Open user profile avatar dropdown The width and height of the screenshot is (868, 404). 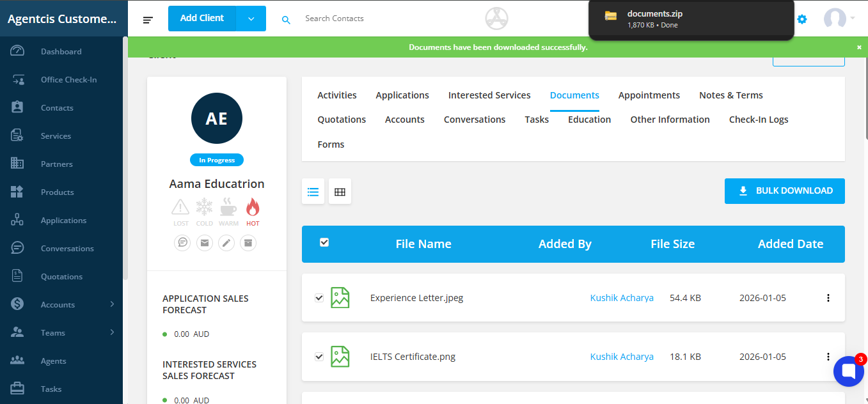[839, 19]
